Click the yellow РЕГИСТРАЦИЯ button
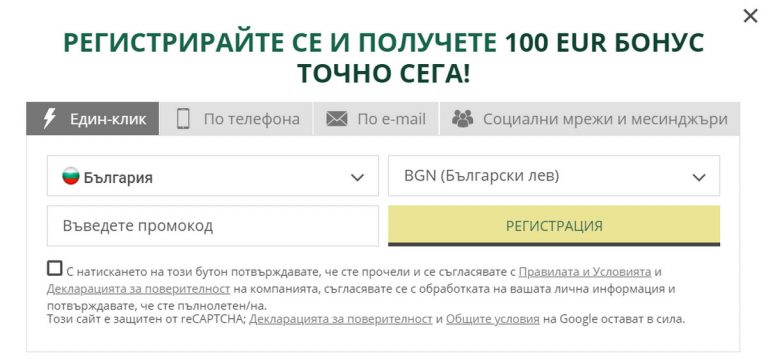This screenshot has width=768, height=363. pos(554,226)
